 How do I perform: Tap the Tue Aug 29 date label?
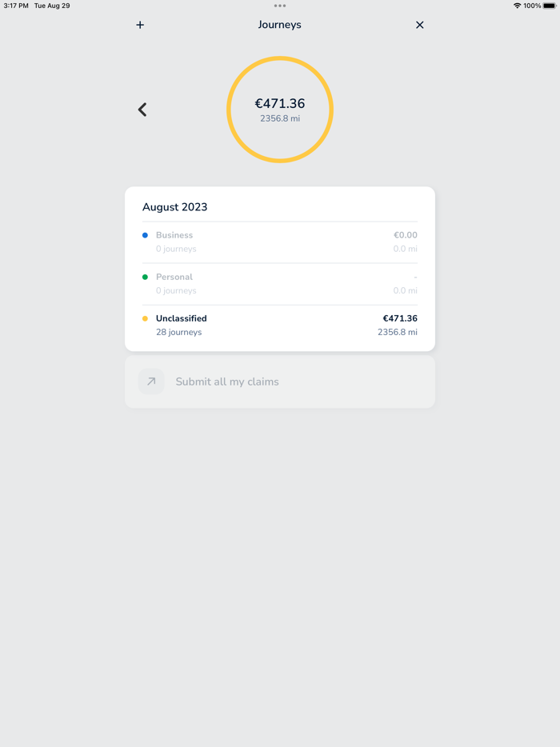(51, 6)
